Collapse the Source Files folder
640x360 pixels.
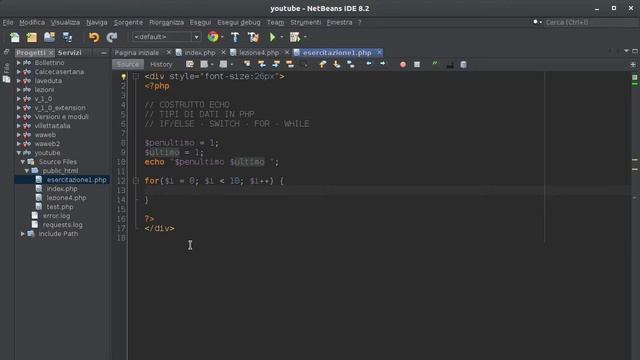(x=23, y=162)
